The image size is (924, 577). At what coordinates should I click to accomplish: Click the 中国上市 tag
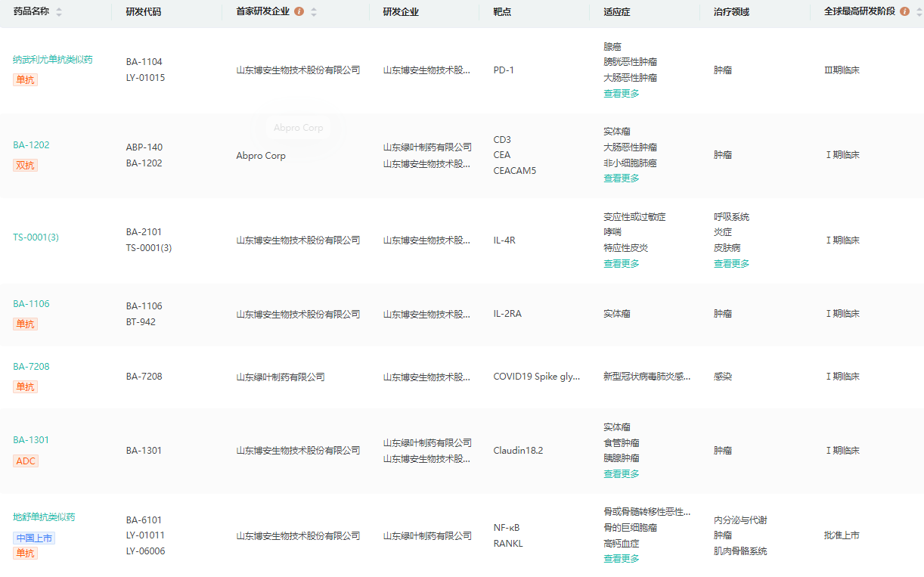pos(34,538)
